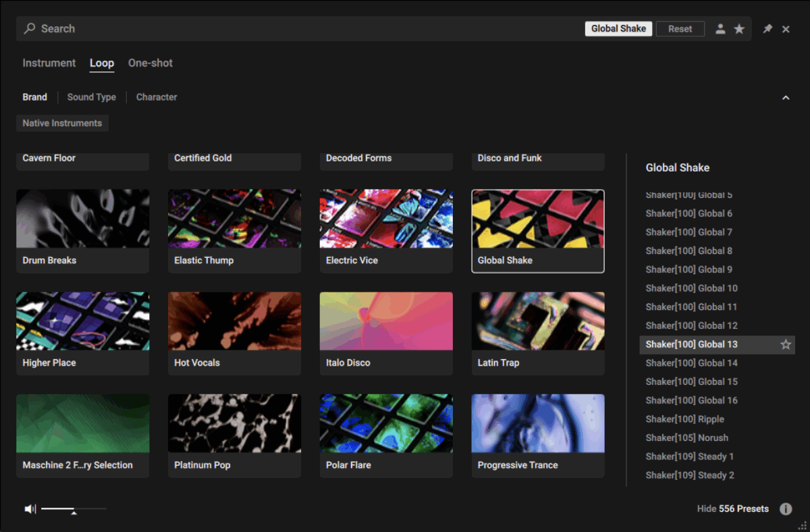Choose the Character filter category
This screenshot has height=532, width=810.
[x=157, y=97]
